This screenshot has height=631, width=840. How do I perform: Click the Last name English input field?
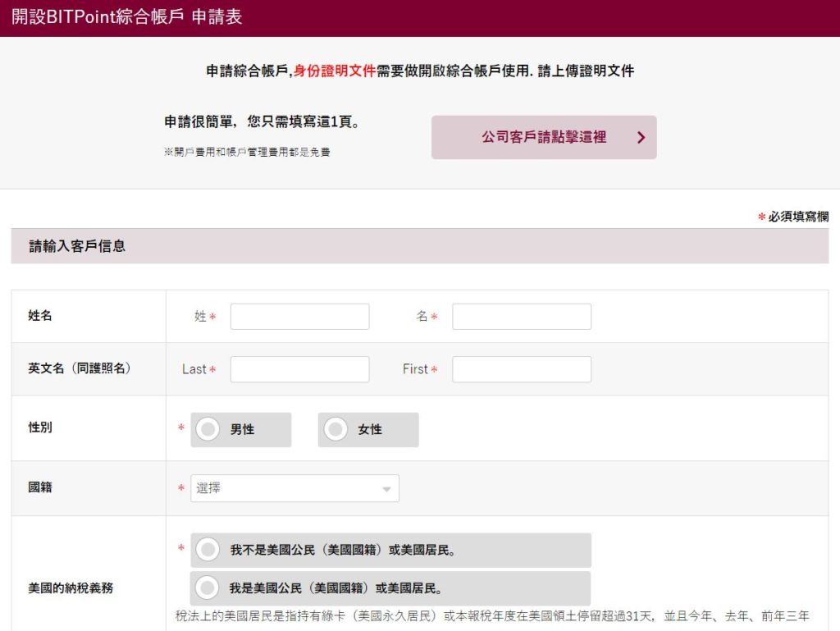299,369
